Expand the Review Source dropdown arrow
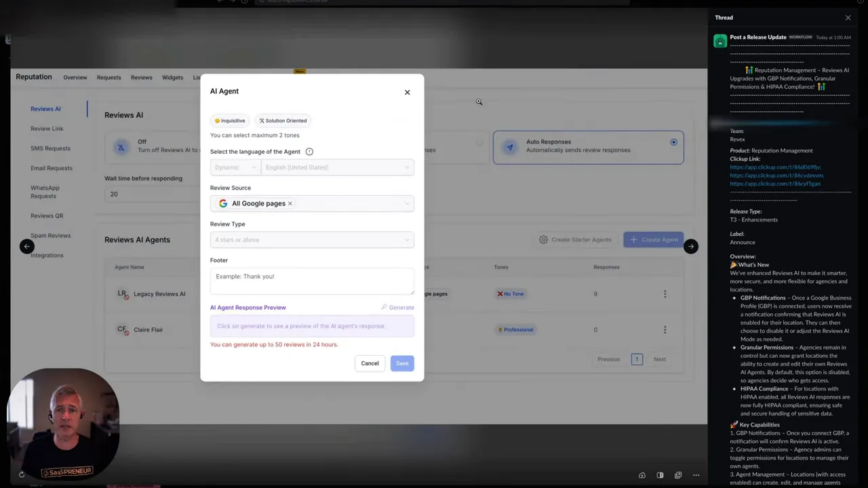 [407, 203]
